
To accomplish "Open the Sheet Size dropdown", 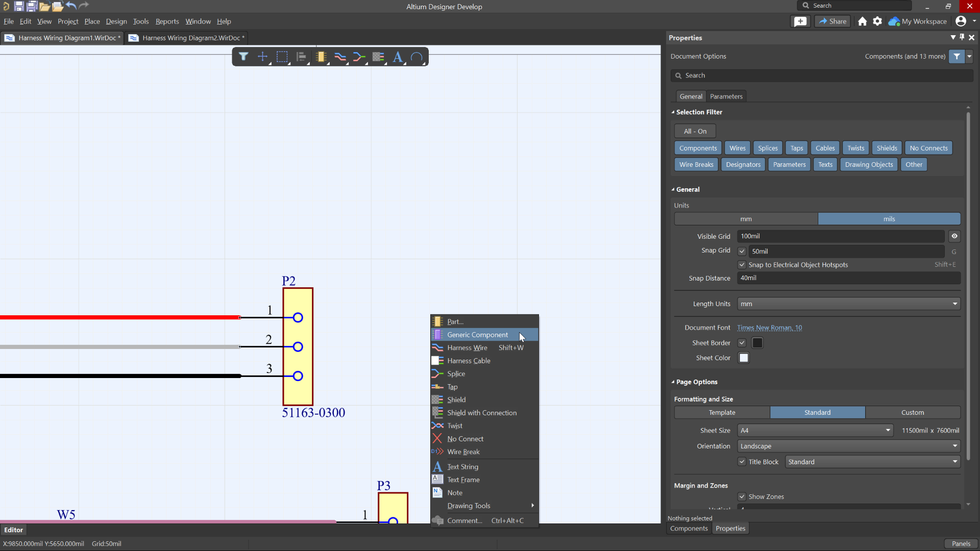I will pos(815,431).
